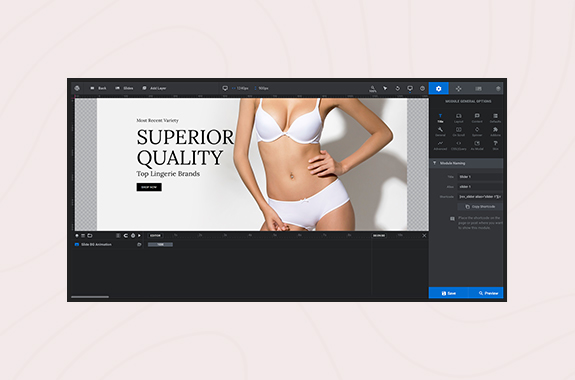Click the Slider Revolution logo icon
This screenshot has height=380, width=575.
(77, 88)
